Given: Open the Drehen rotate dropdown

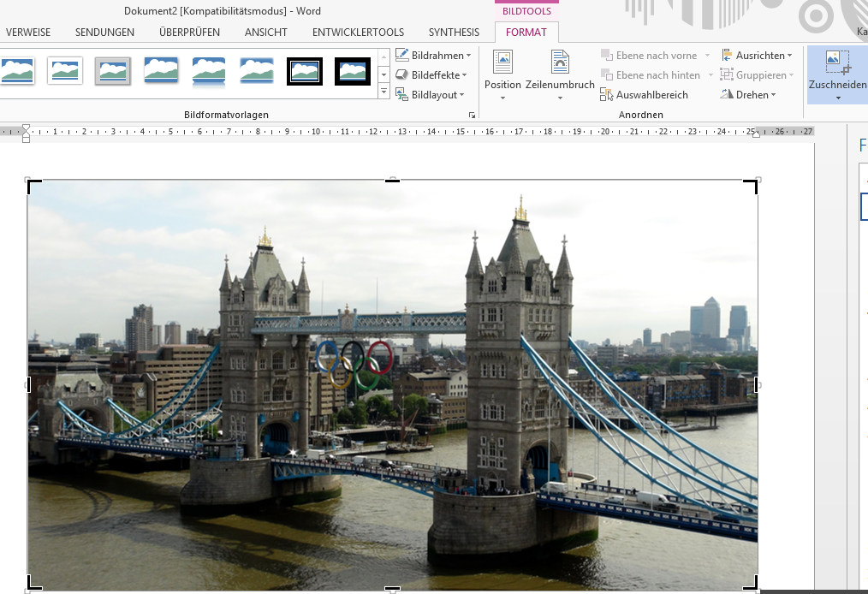Looking at the screenshot, I should tap(749, 95).
